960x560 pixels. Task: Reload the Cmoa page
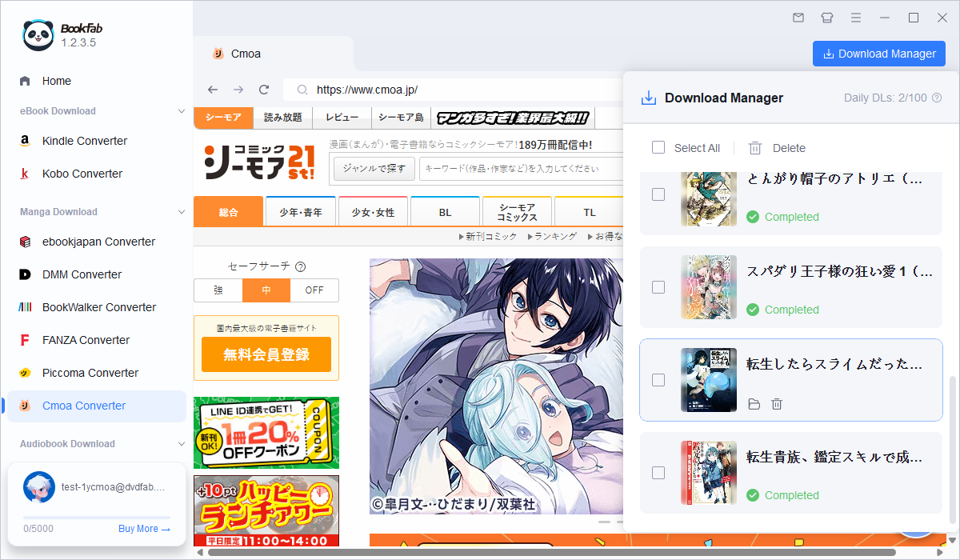[264, 90]
